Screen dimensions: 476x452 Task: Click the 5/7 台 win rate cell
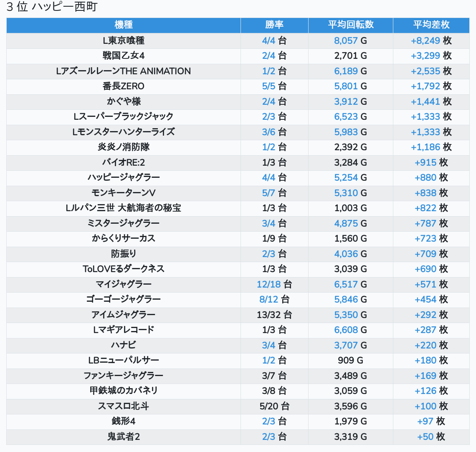(x=274, y=193)
